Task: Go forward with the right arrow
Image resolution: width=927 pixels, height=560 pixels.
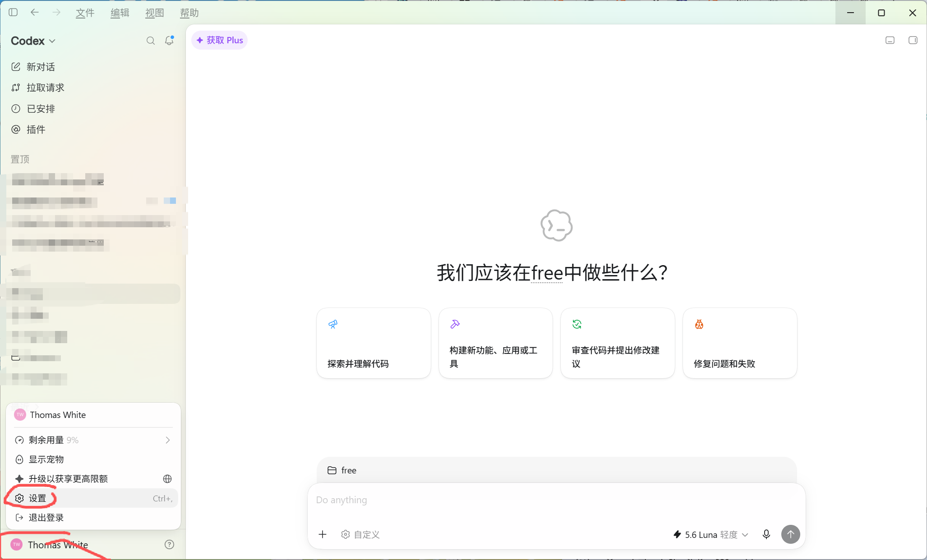Action: 56,13
